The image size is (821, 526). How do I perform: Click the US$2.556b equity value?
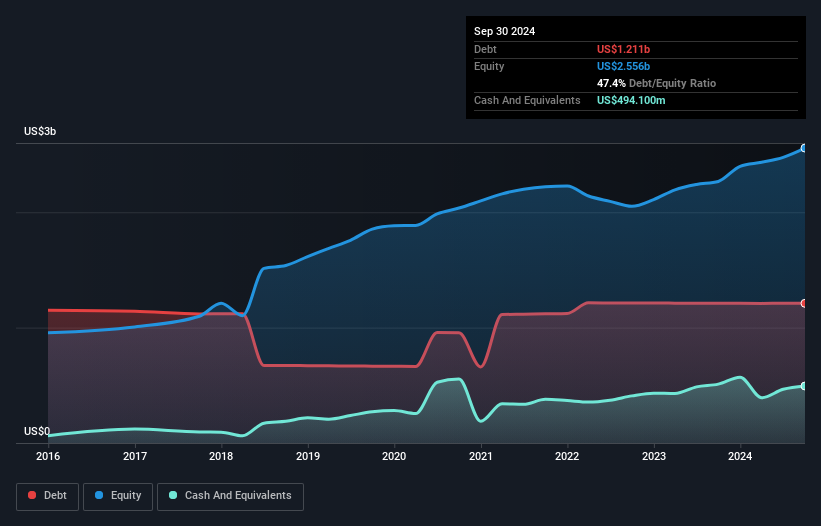[624, 66]
